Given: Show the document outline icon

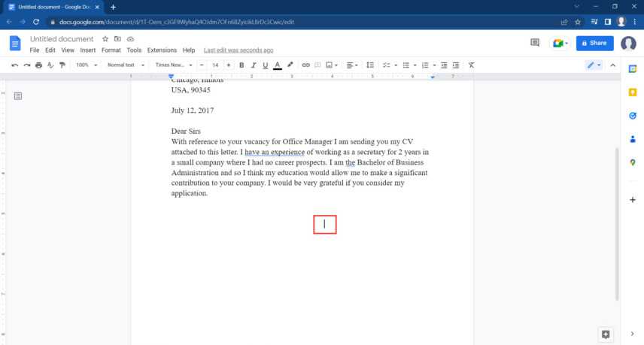Looking at the screenshot, I should click(18, 96).
